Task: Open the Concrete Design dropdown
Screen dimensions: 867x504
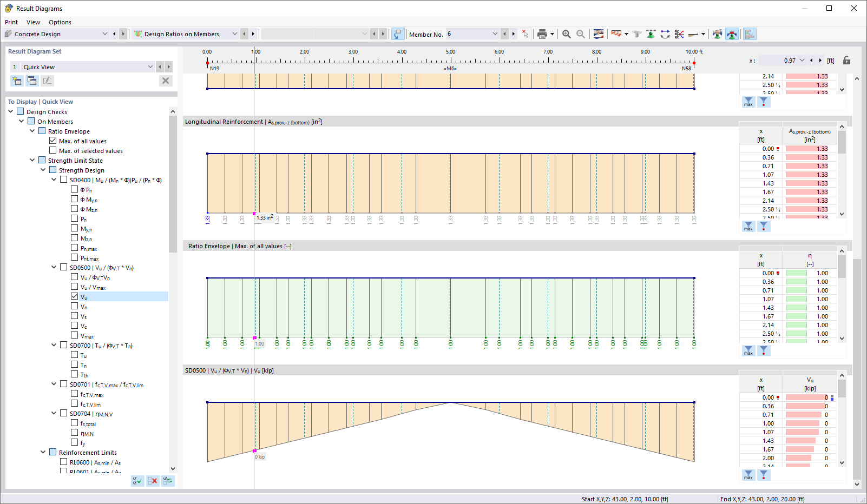Action: click(105, 34)
